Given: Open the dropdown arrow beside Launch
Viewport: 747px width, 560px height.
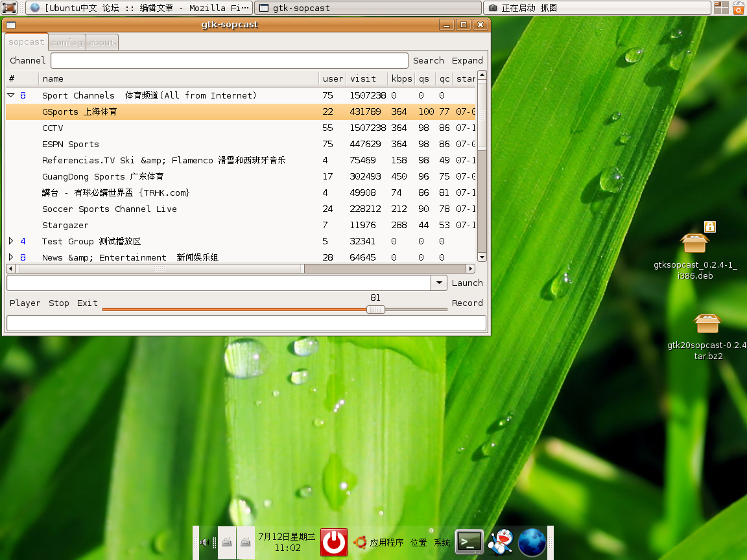Looking at the screenshot, I should (439, 283).
